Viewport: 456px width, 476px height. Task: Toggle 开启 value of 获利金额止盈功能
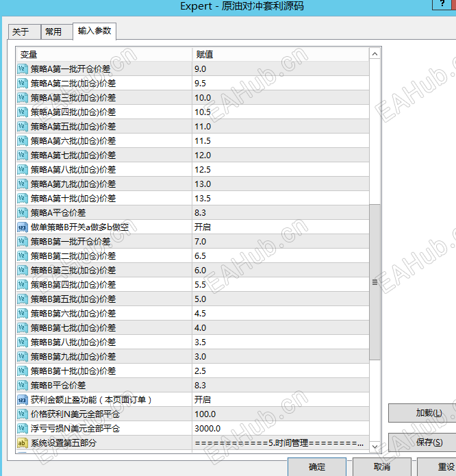click(x=280, y=400)
